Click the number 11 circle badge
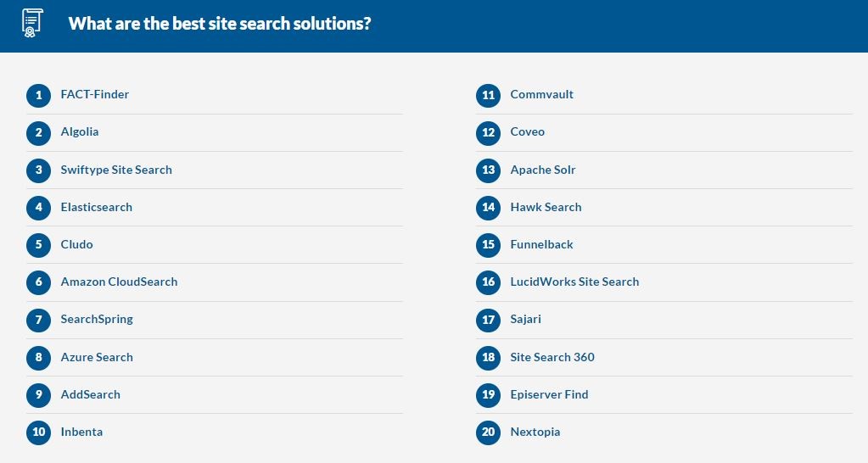Viewport: 868px width, 463px height. [488, 95]
